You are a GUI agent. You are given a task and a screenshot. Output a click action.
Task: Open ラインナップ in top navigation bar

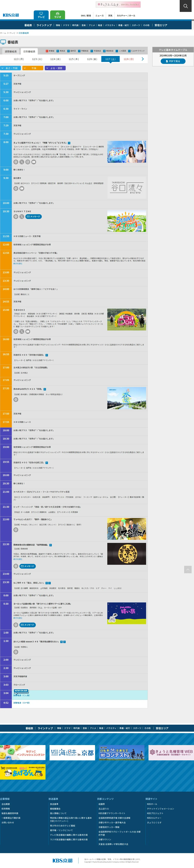click(x=44, y=25)
